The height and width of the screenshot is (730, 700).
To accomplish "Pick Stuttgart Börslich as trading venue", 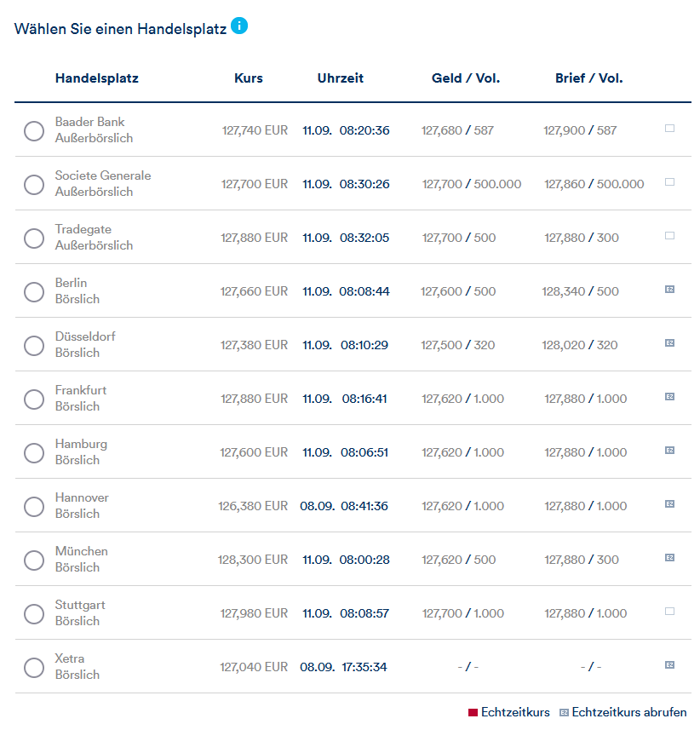I will [34, 614].
